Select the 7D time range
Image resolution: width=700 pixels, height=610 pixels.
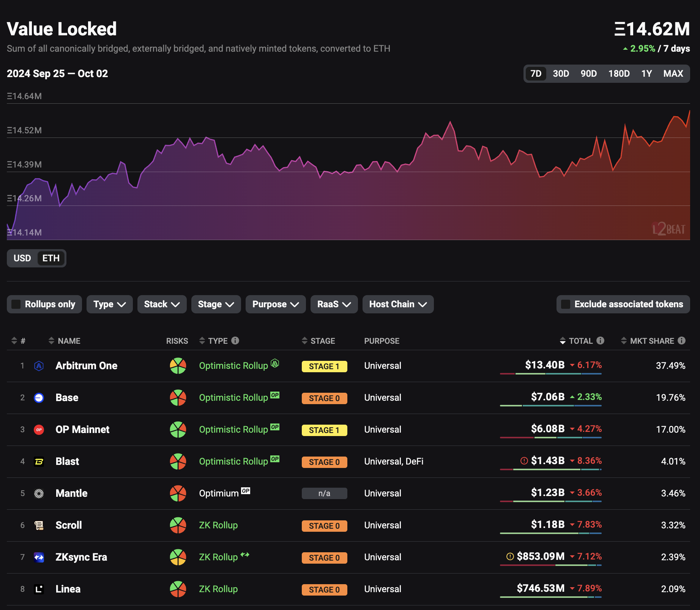point(536,74)
